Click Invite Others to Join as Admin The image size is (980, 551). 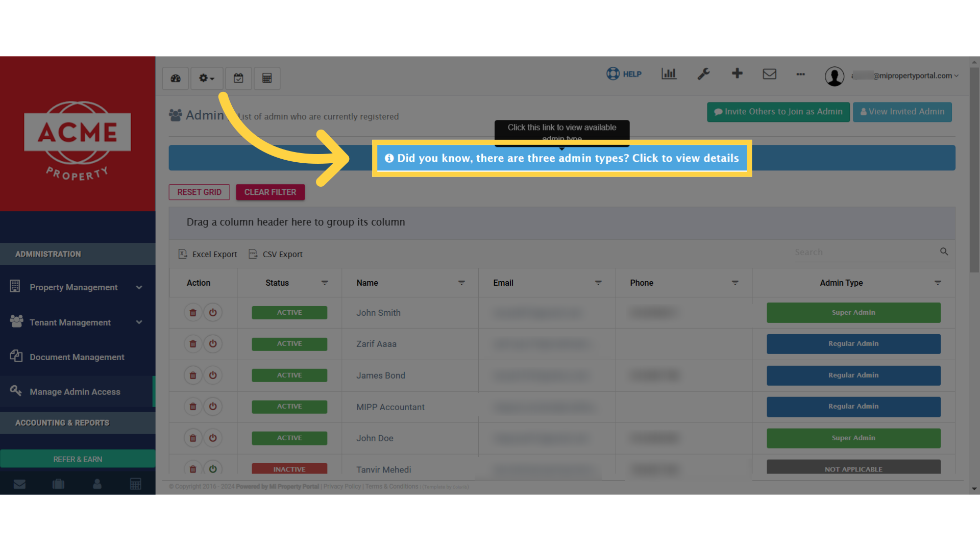(778, 112)
